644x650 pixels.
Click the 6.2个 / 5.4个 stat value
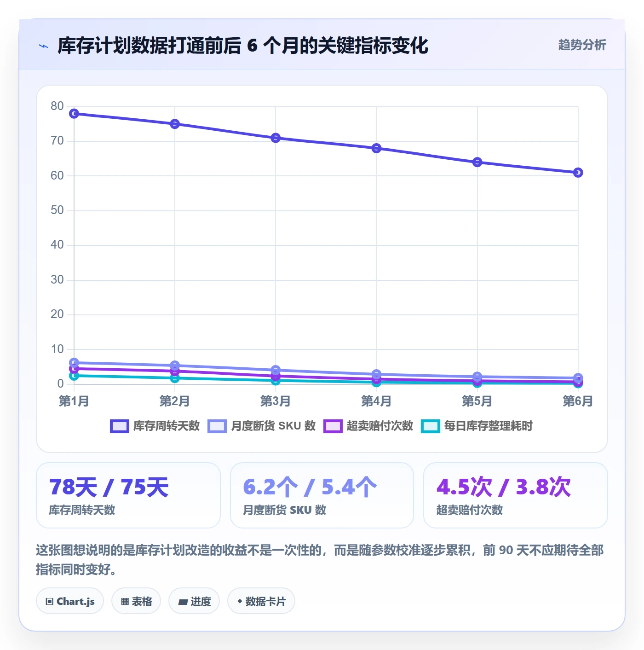click(310, 487)
